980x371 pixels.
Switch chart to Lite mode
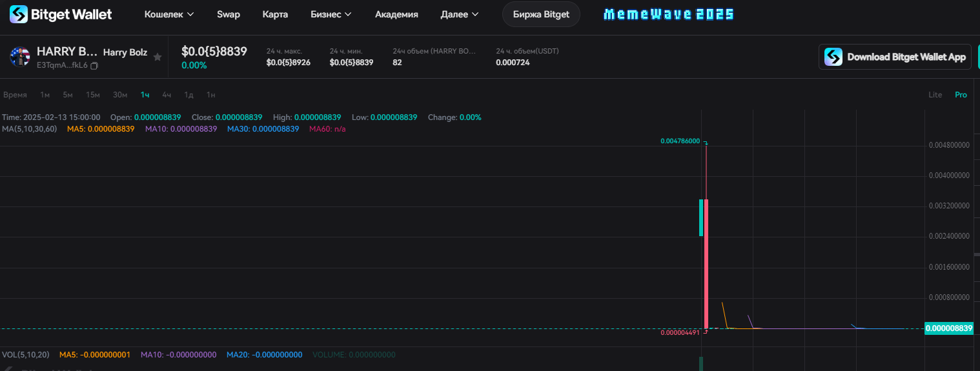click(935, 95)
